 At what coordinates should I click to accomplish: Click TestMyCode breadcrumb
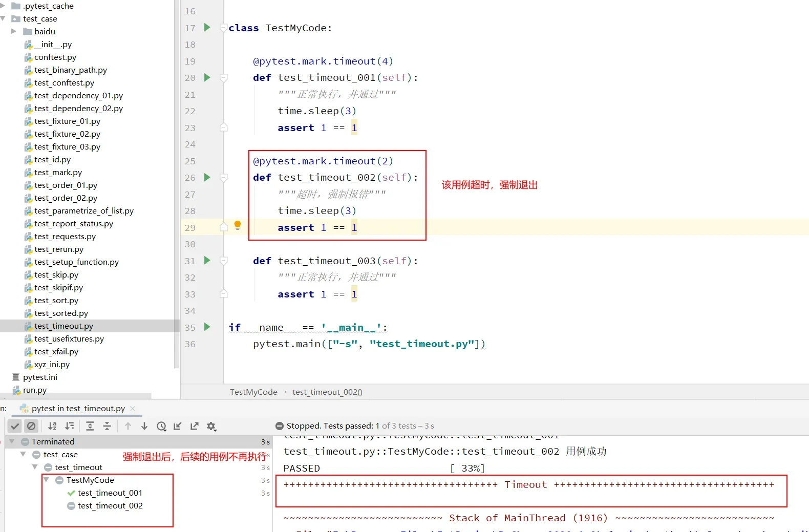pos(253,392)
